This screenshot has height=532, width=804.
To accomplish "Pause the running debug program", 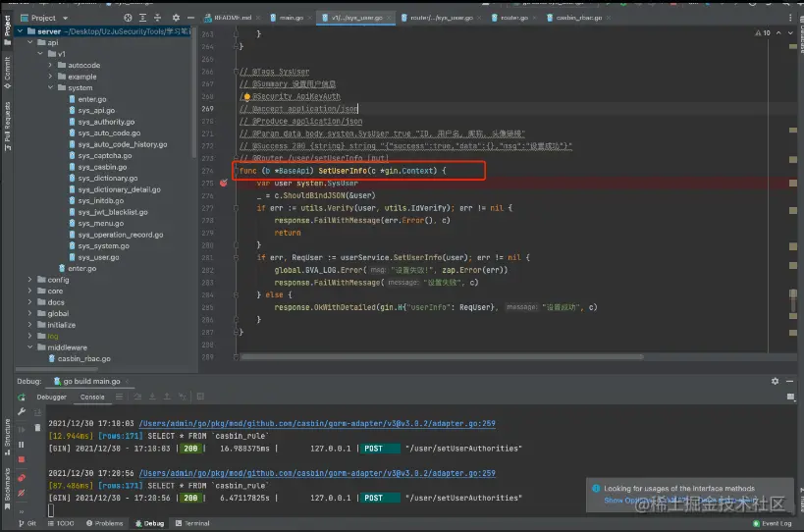I will [21, 445].
